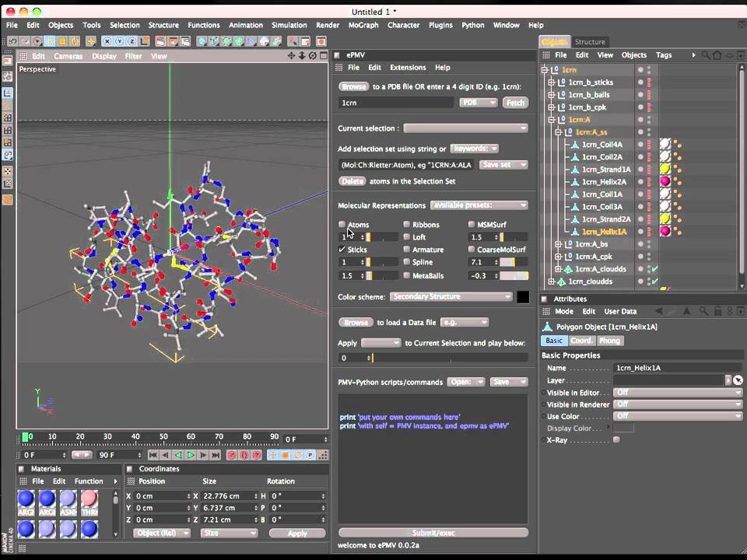Uncheck the Sticks representation checkbox

[x=342, y=249]
